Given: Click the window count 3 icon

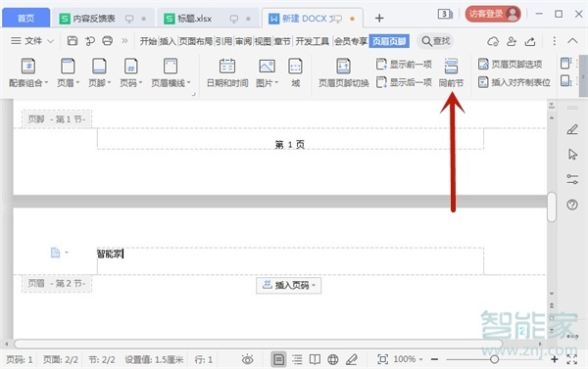Looking at the screenshot, I should (x=445, y=15).
